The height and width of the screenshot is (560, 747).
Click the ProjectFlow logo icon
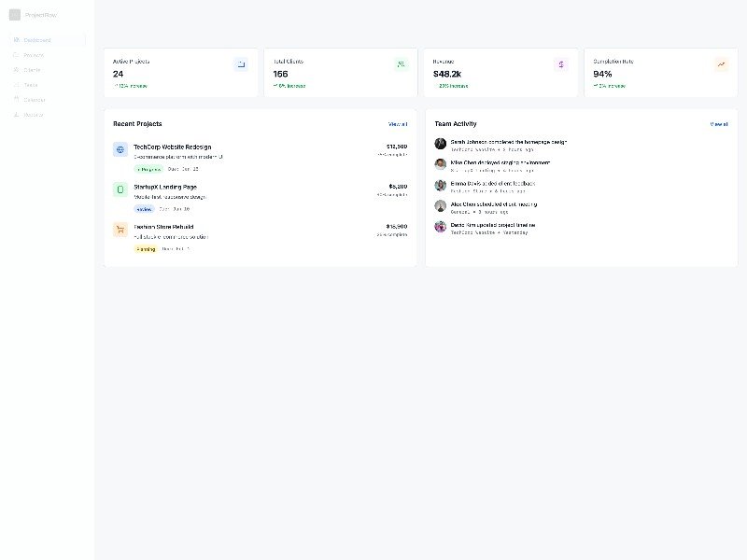(15, 15)
